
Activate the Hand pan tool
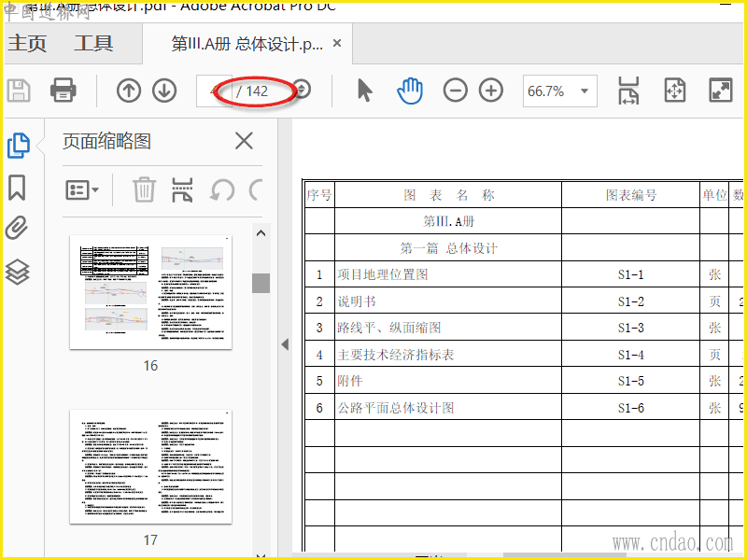(410, 91)
